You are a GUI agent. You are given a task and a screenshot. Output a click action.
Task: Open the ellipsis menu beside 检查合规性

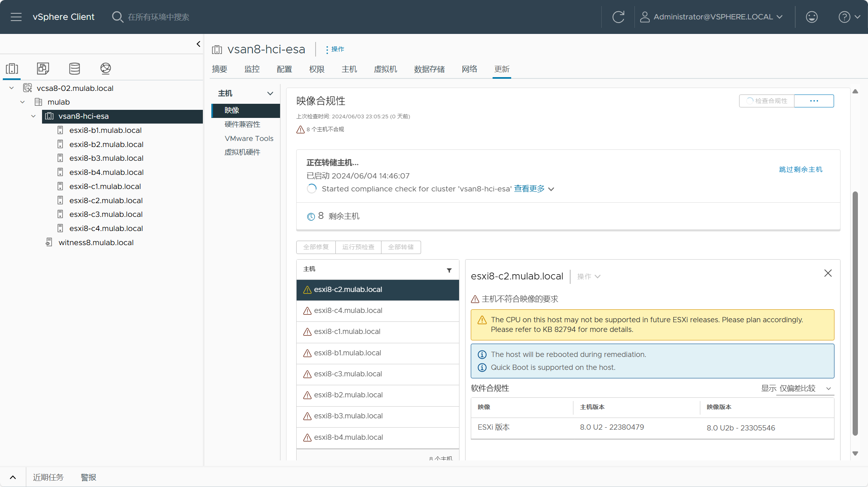814,101
